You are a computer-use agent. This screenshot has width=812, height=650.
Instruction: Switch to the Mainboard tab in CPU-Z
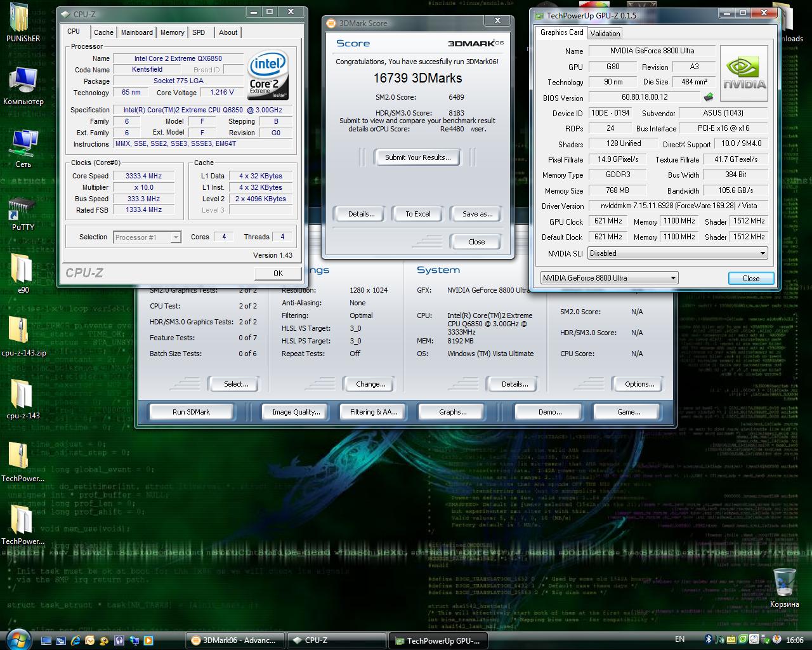pyautogui.click(x=137, y=32)
